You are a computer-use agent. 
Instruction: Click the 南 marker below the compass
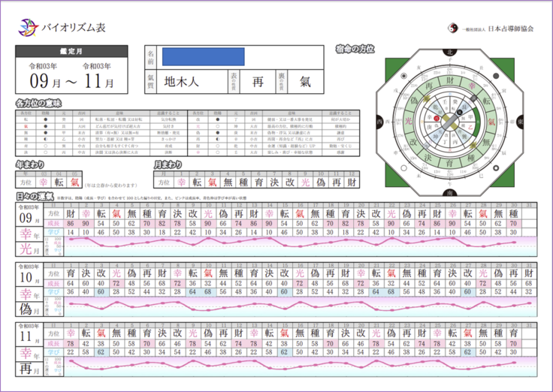coord(451,193)
